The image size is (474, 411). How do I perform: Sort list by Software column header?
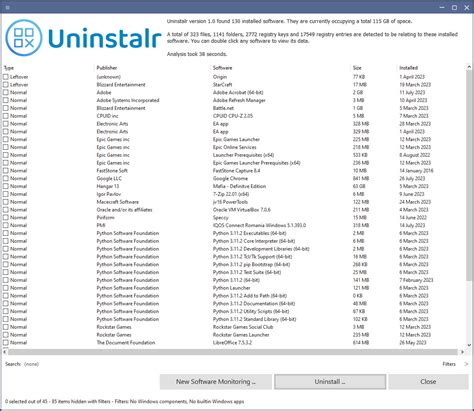click(x=222, y=68)
